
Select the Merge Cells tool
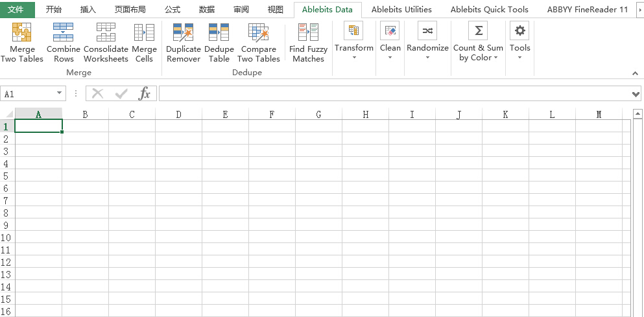click(x=144, y=43)
